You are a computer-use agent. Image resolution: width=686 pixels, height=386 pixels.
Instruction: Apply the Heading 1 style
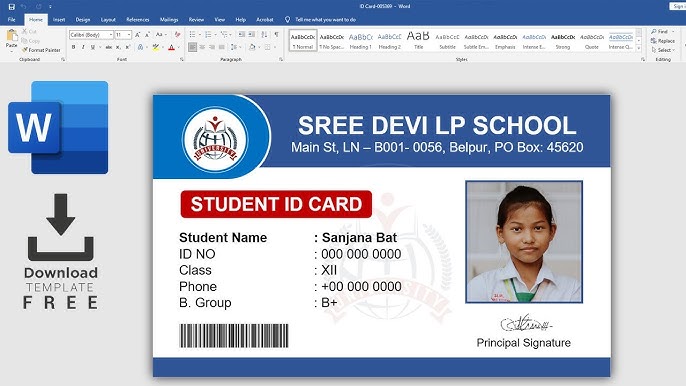[x=360, y=41]
